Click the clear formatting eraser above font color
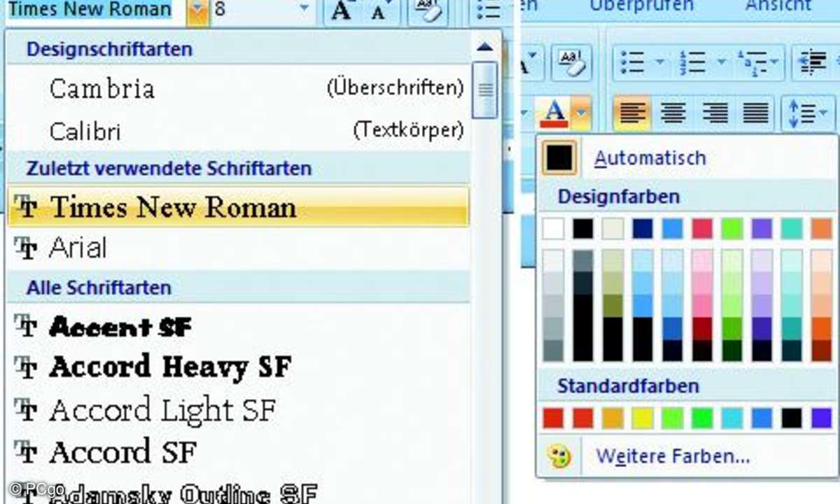 click(x=572, y=63)
